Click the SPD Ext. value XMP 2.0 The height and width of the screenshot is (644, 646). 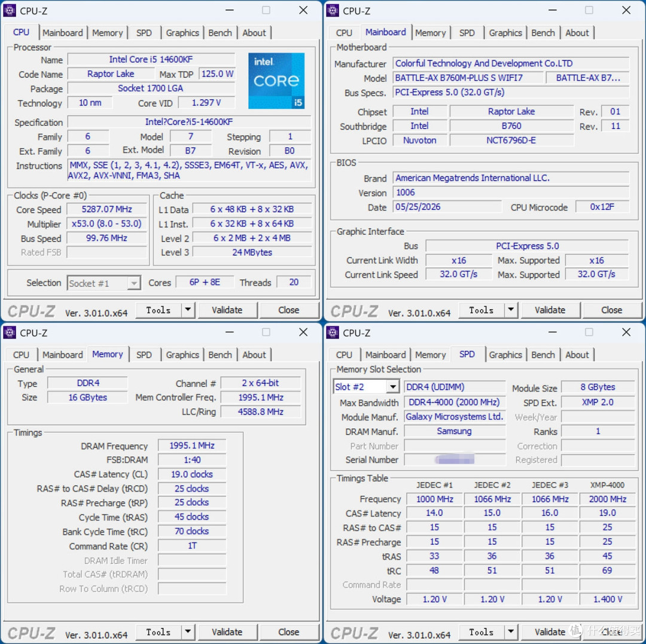[x=598, y=402]
